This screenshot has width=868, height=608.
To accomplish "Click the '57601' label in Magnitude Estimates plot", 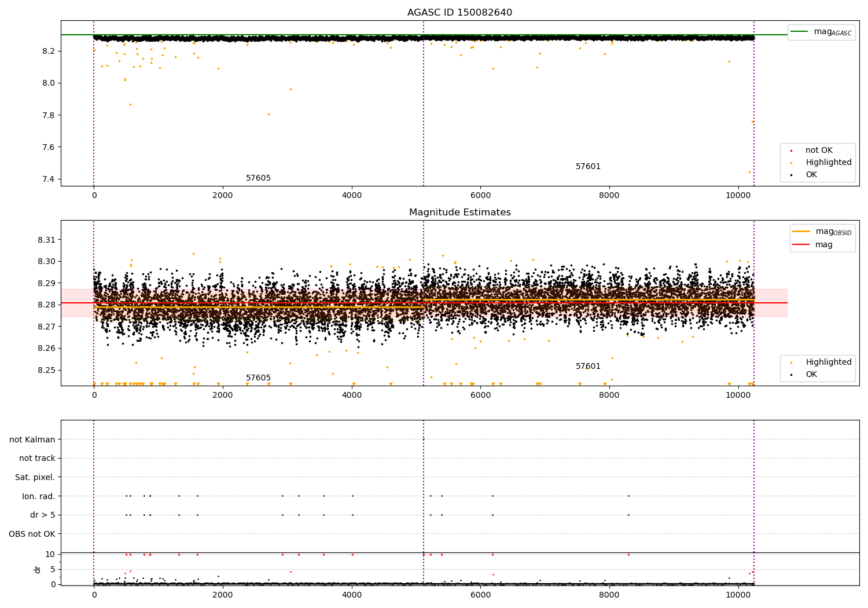I will click(588, 367).
